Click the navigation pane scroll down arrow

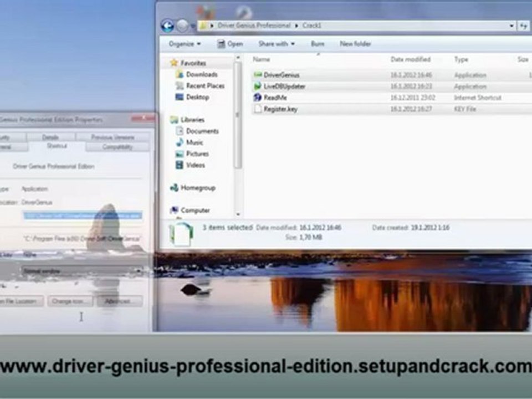238,214
